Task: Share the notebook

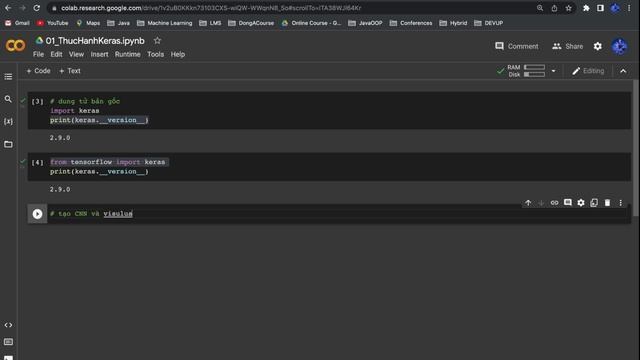Action: coord(567,46)
